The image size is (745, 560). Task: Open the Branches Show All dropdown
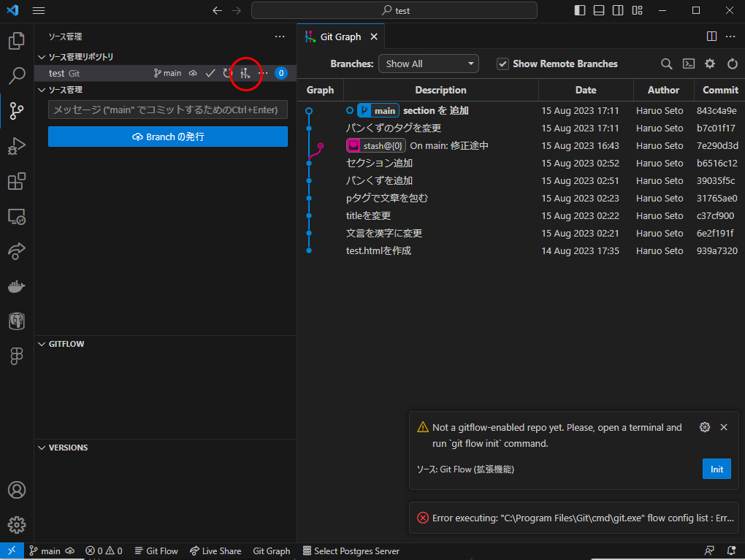click(429, 64)
